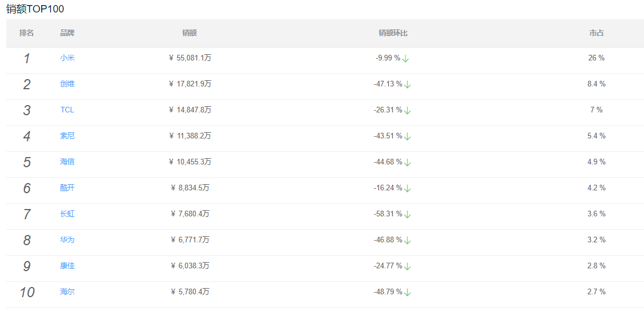Click the TCL brand link
Screen dimensions: 644x309
pyautogui.click(x=67, y=110)
